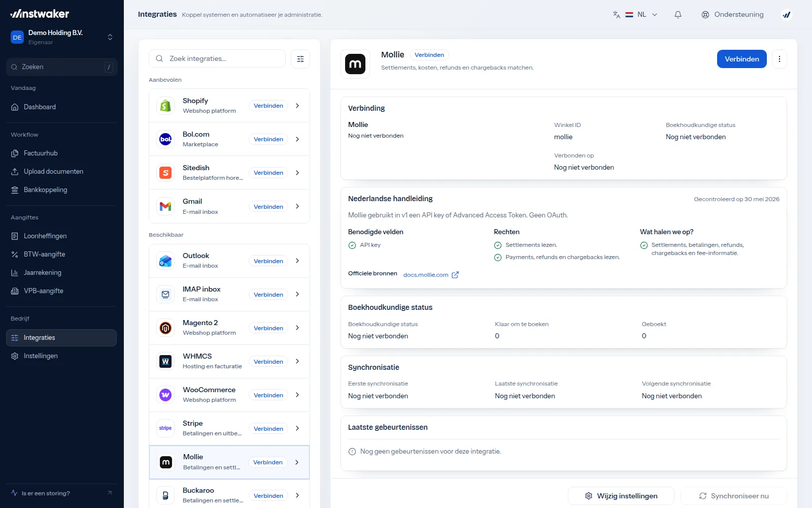The width and height of the screenshot is (812, 508).
Task: Click the Dashboard home icon
Action: 15,107
